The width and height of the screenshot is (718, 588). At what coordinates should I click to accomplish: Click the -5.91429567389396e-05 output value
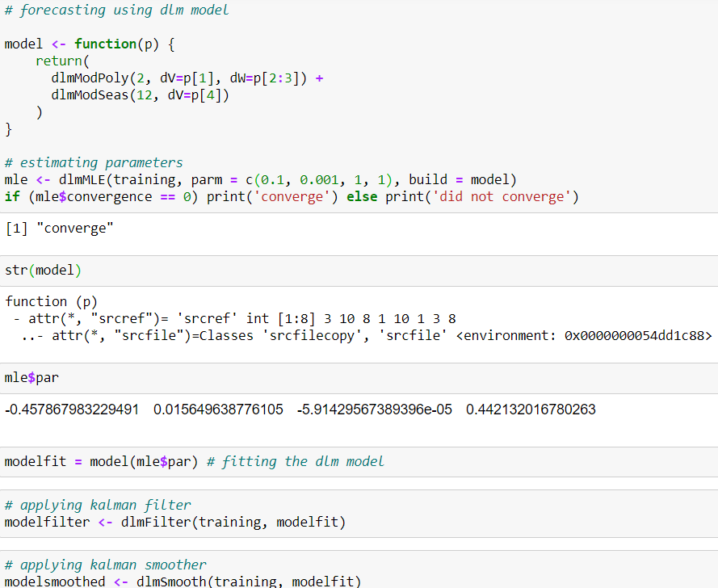[375, 409]
